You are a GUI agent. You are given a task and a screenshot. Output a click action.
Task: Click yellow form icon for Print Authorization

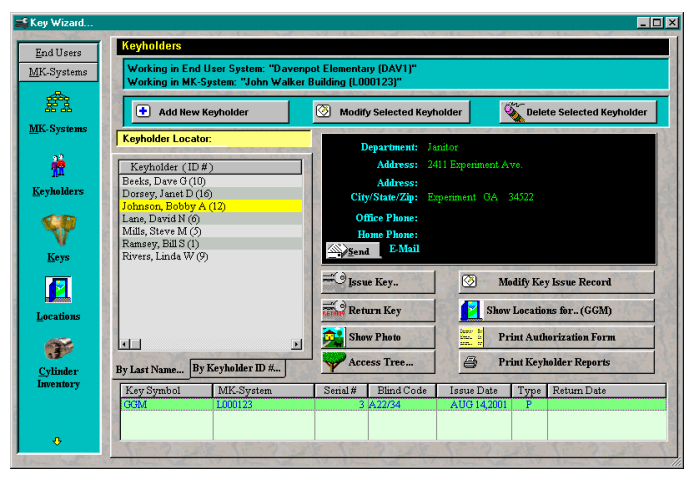click(471, 337)
